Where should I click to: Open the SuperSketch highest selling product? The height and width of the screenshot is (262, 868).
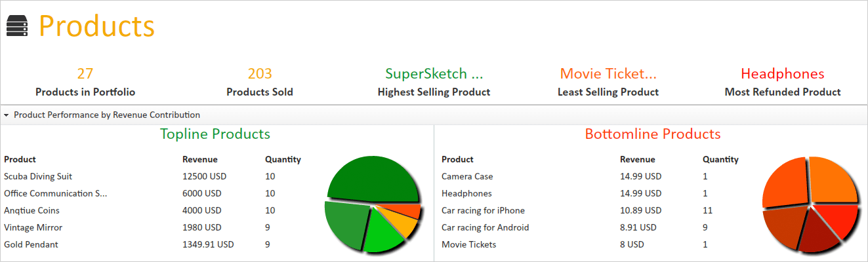(434, 82)
